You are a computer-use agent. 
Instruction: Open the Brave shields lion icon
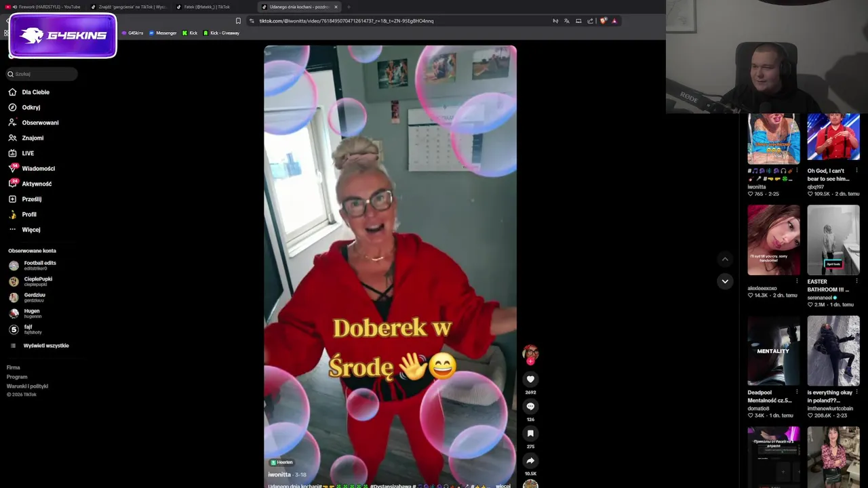(603, 21)
